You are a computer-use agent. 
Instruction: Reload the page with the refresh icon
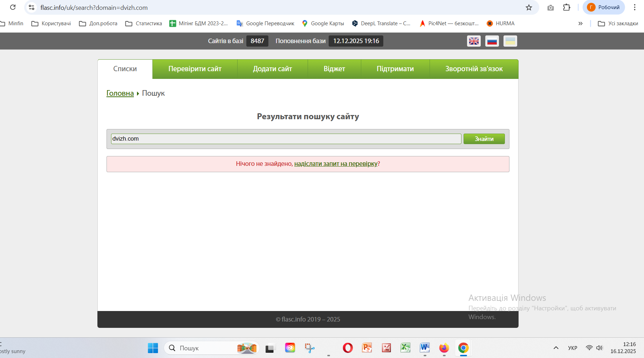coord(13,7)
